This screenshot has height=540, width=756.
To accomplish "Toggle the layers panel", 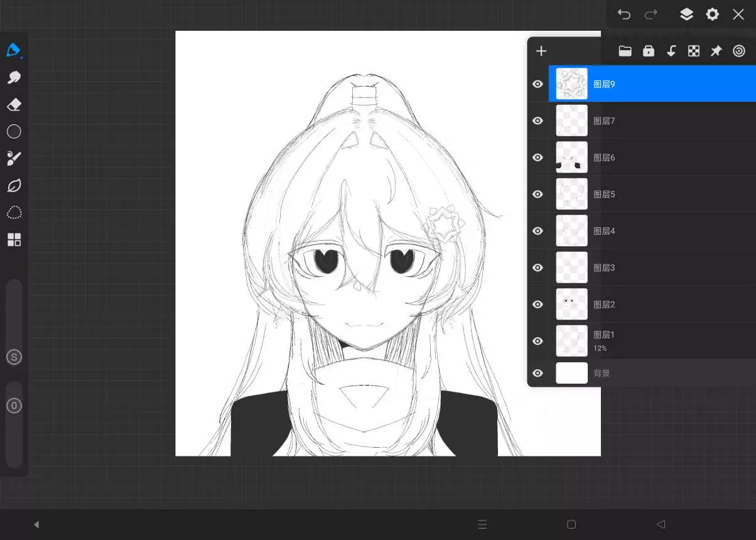I will point(686,14).
